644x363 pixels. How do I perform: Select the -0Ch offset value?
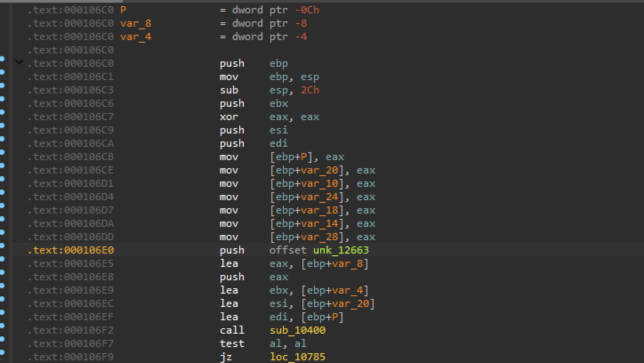click(x=307, y=10)
